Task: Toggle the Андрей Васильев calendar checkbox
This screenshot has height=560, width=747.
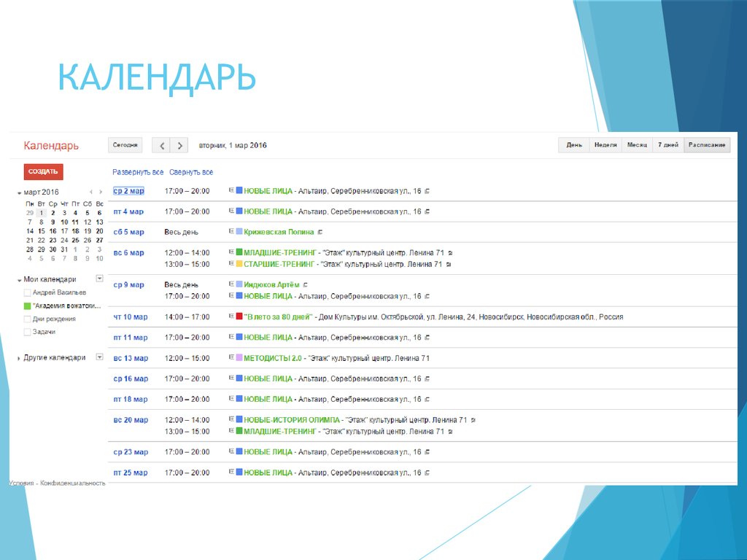Action: [28, 292]
